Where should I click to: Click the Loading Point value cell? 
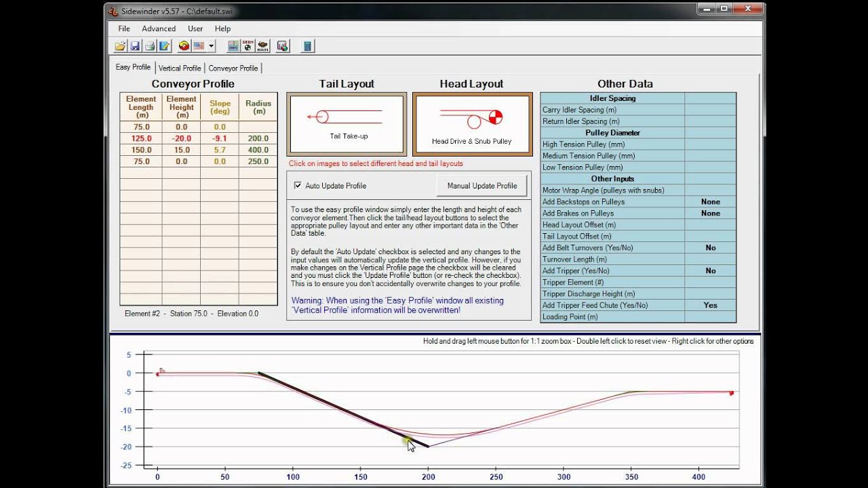coord(710,317)
